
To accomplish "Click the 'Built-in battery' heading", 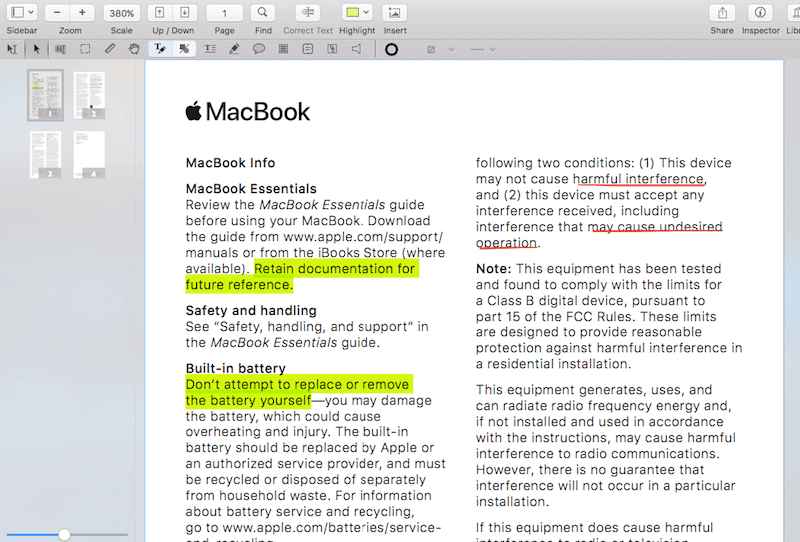I will pyautogui.click(x=236, y=368).
